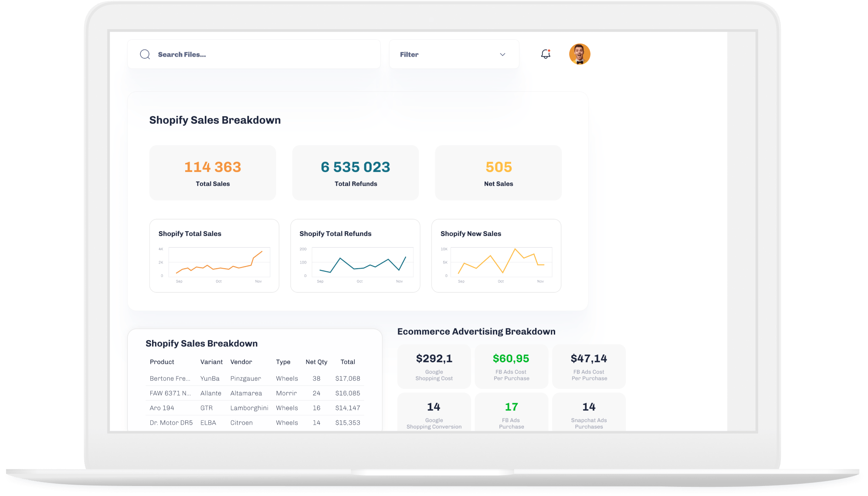
Task: Open the $60,95 FB Ads Cost card
Action: click(x=512, y=367)
